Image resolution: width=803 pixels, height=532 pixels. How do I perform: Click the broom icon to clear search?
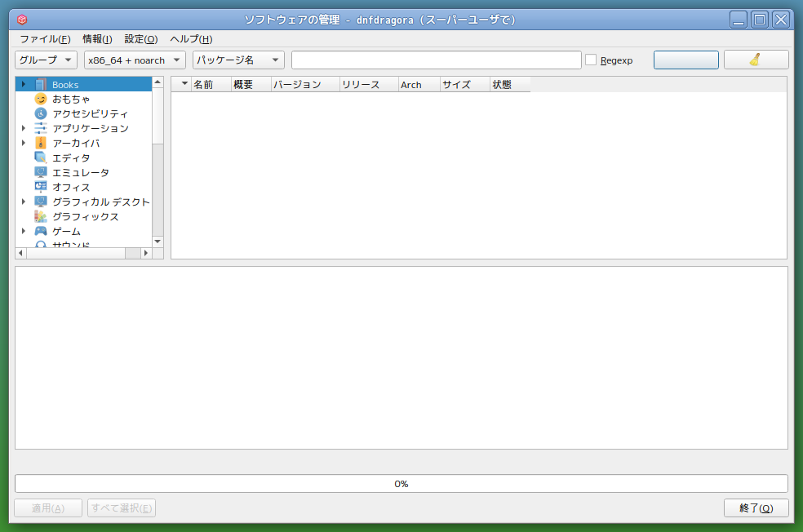pos(755,59)
